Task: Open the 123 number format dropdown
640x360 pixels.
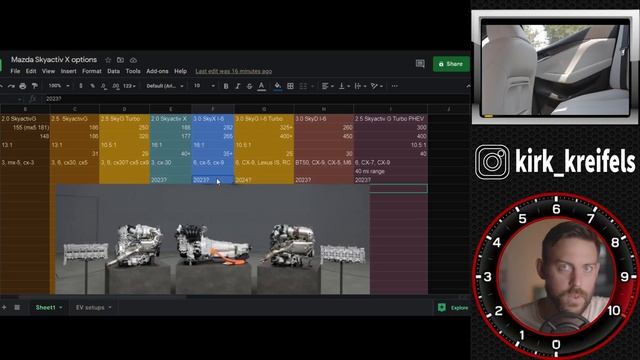Action: (x=129, y=86)
